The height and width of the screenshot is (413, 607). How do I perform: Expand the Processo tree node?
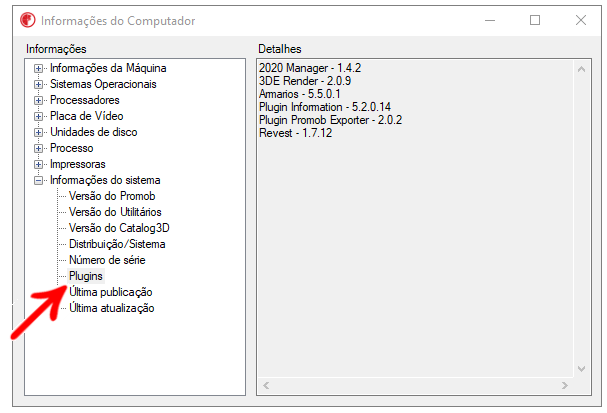coord(38,148)
